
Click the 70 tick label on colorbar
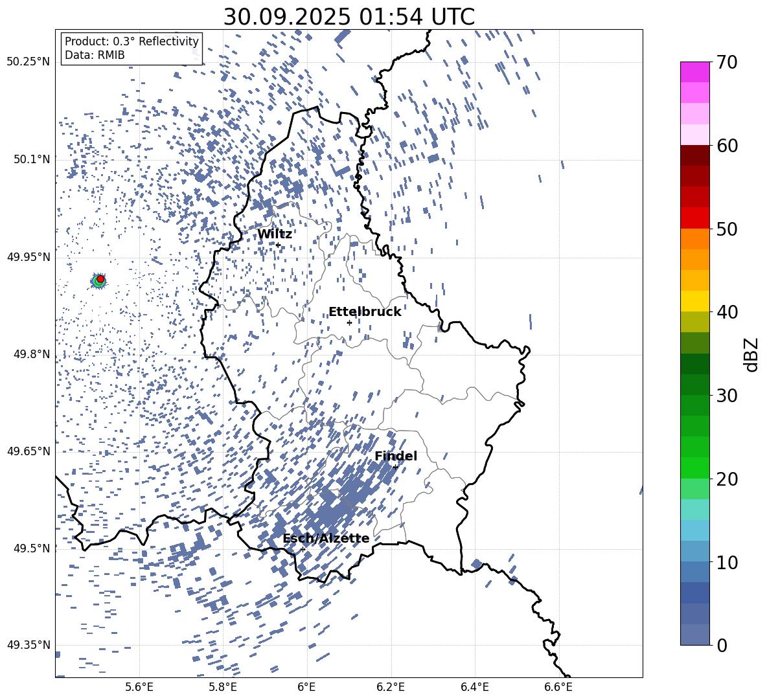tap(726, 63)
